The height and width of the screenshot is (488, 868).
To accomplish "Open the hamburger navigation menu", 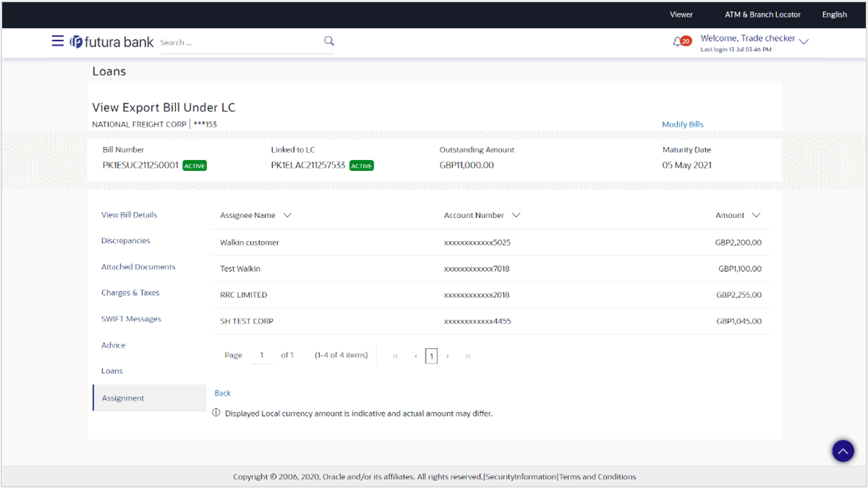I will tap(58, 41).
